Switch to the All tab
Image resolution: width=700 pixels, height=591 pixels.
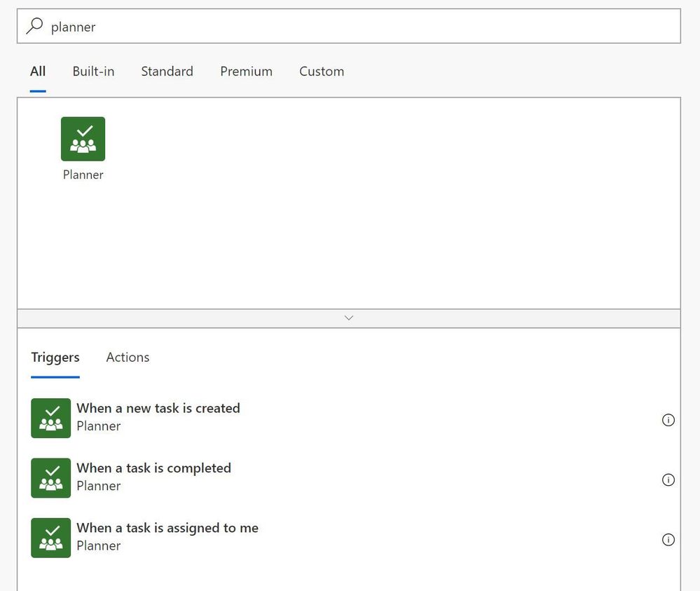click(38, 72)
